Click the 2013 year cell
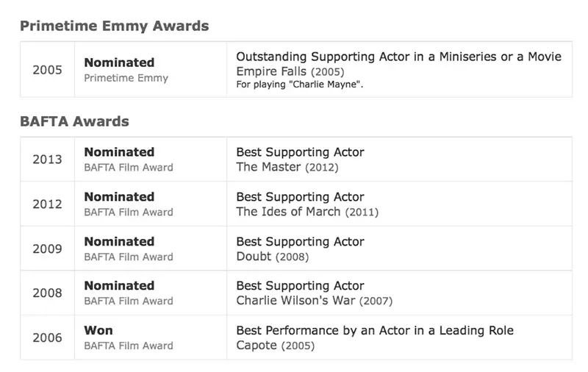The width and height of the screenshot is (588, 372). pos(47,160)
